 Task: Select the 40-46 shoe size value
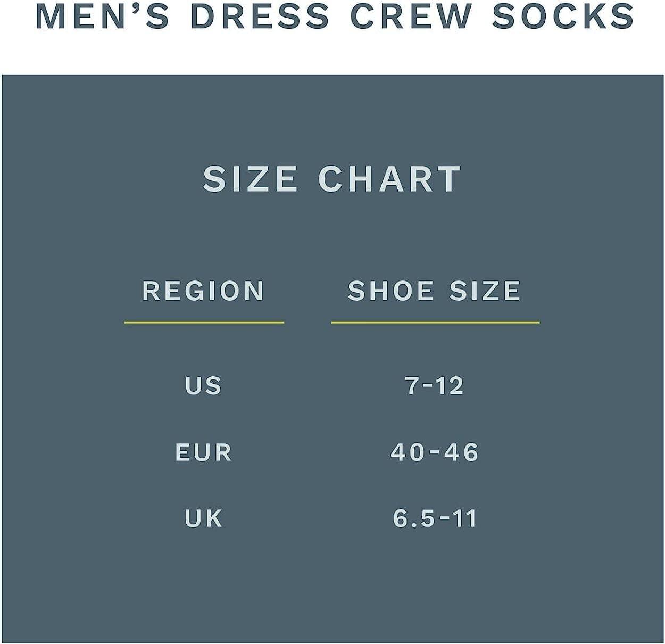435,452
